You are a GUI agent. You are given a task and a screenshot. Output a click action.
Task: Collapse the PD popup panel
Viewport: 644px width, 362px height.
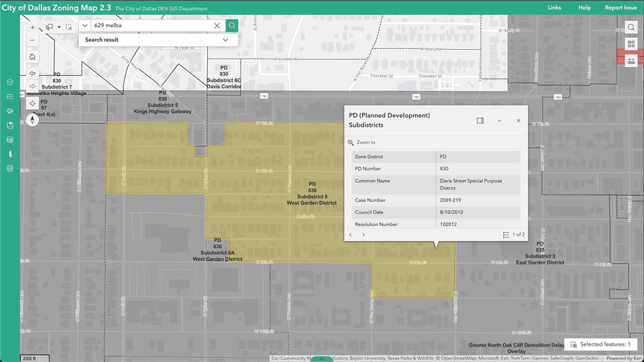[499, 120]
